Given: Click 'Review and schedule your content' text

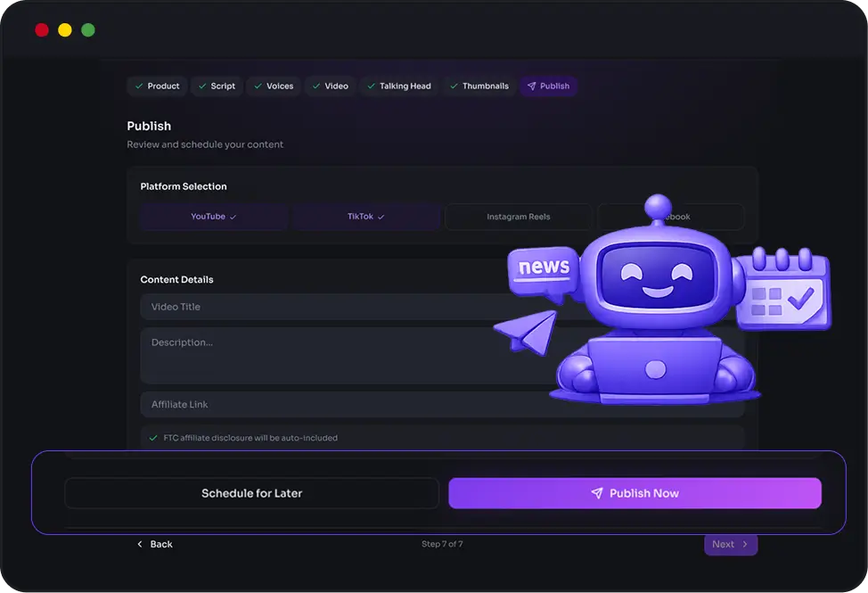Looking at the screenshot, I should coord(205,144).
